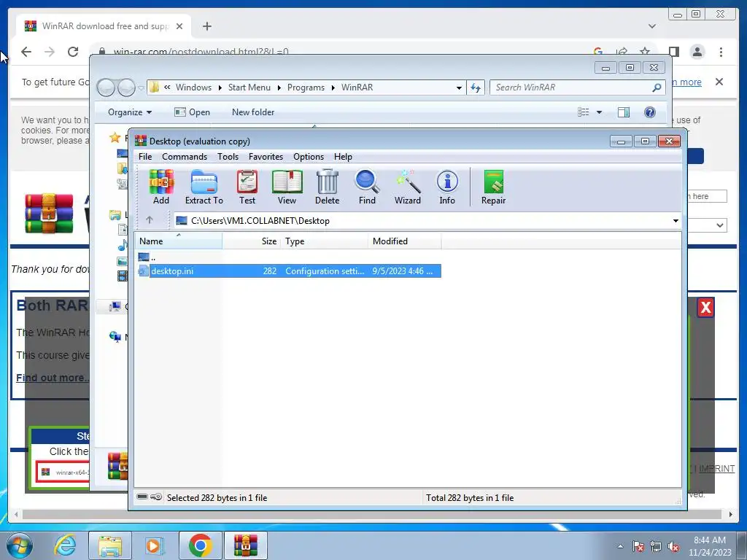Image resolution: width=747 pixels, height=560 pixels.
Task: Click the Chrome horizontal page scrollbar
Action: [x=372, y=514]
